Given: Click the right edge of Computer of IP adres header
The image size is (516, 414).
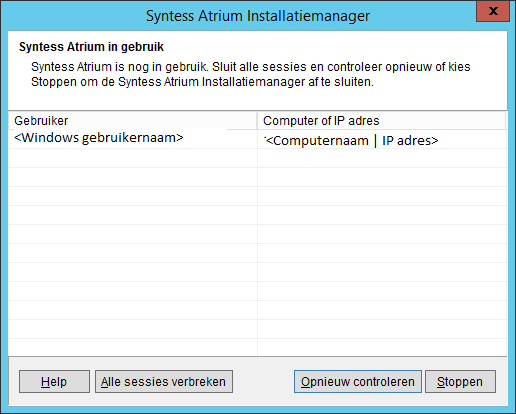Looking at the screenshot, I should point(506,120).
